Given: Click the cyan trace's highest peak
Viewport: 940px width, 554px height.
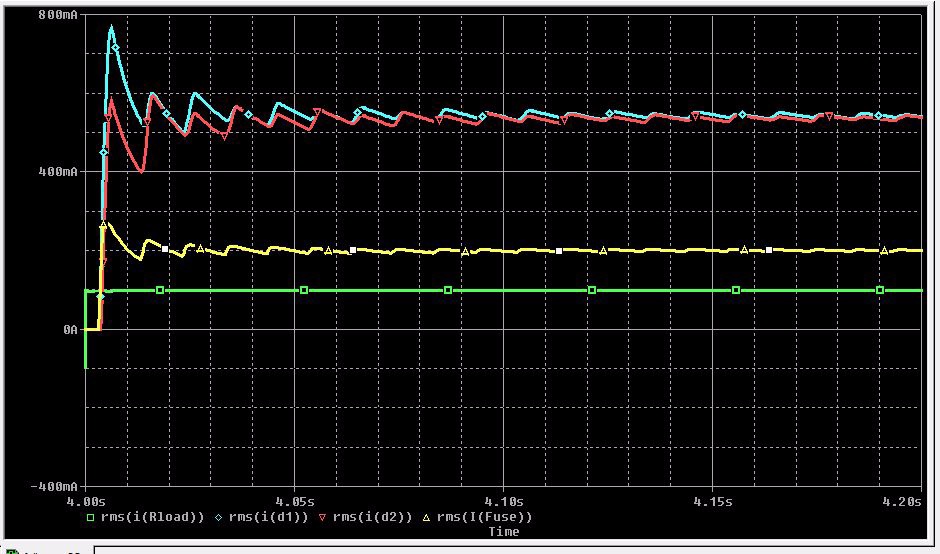Looking at the screenshot, I should tap(111, 27).
